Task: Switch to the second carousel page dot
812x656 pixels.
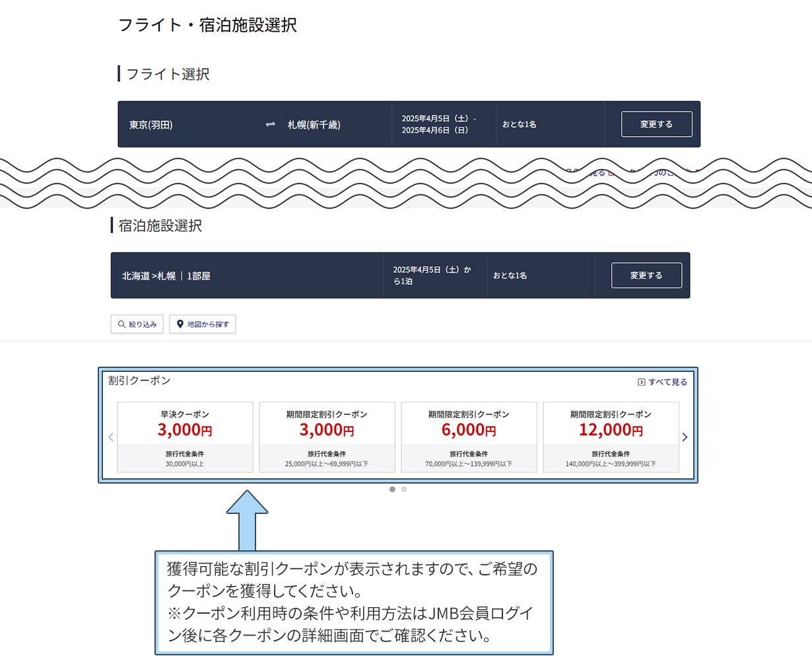Action: (404, 490)
